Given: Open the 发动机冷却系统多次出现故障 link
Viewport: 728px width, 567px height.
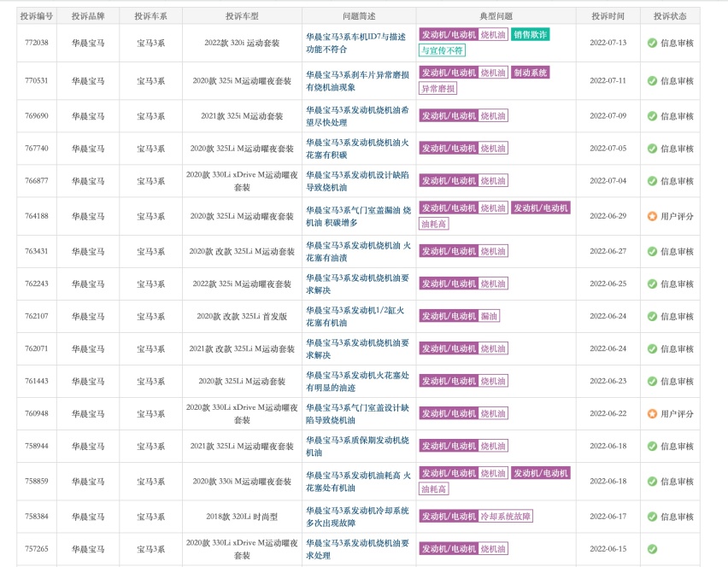Looking at the screenshot, I should (x=357, y=517).
